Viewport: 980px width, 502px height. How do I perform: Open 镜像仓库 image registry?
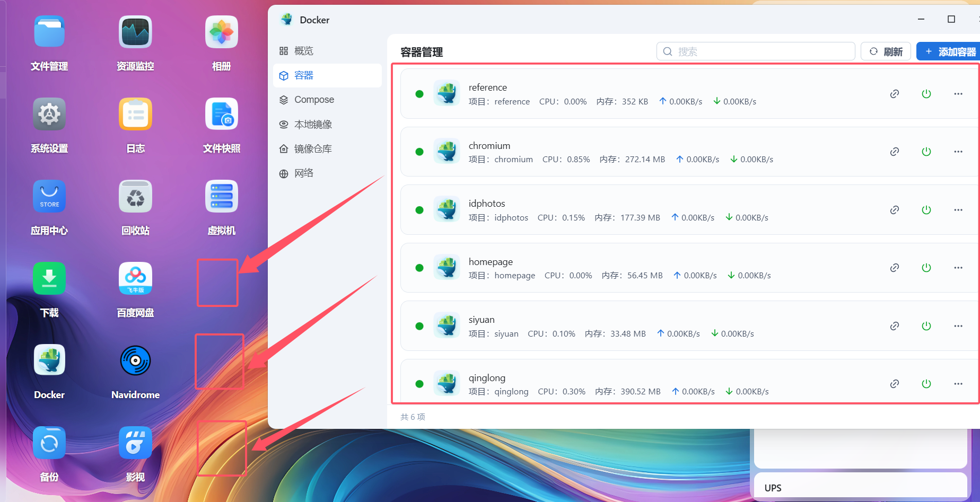point(327,149)
